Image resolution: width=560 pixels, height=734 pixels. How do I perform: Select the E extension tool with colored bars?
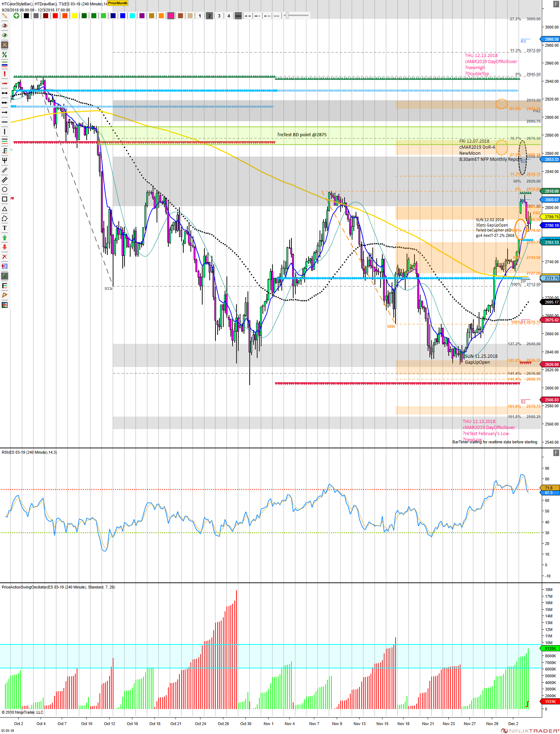5,286
